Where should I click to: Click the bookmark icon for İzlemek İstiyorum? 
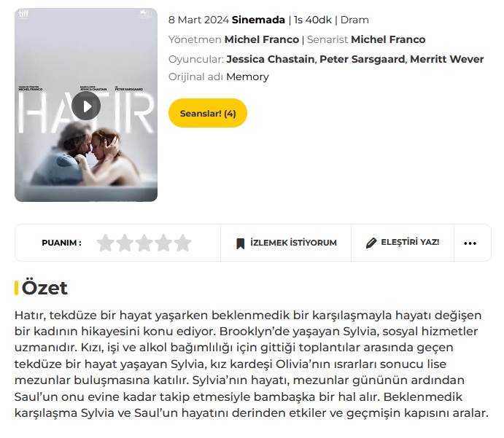(x=241, y=243)
